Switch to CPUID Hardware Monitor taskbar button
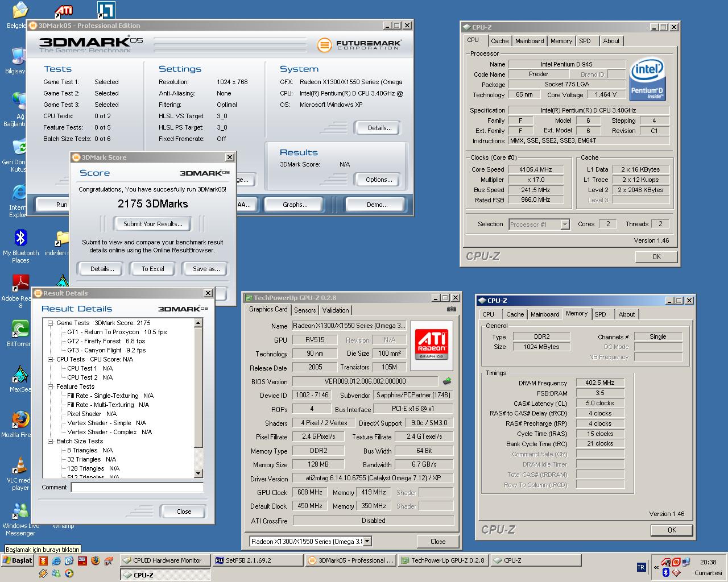 click(x=166, y=560)
